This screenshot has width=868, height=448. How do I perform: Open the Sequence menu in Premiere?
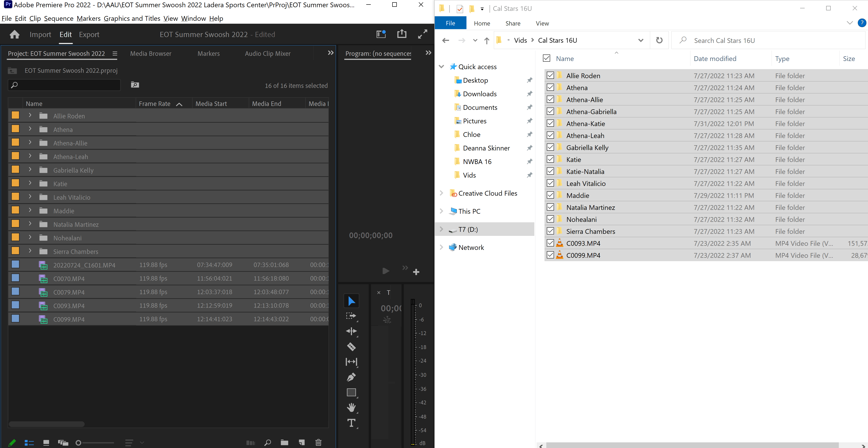(59, 19)
